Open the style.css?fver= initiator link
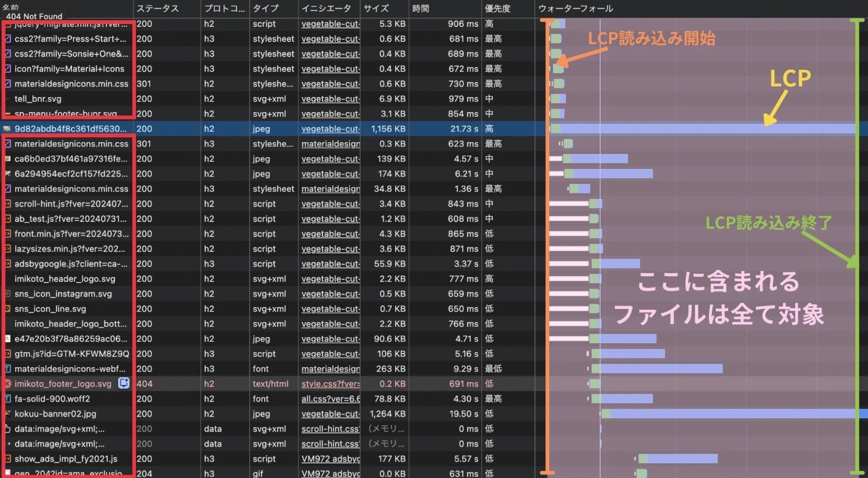This screenshot has height=478, width=868. click(x=330, y=384)
